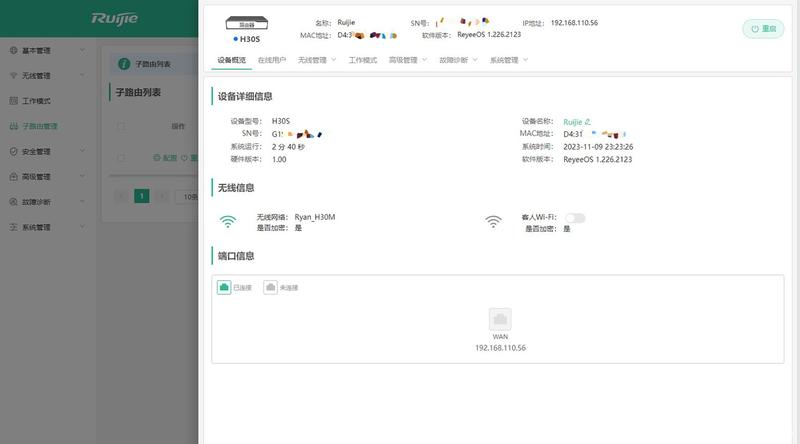This screenshot has width=800, height=444.
Task: Click the WAN IP 192.168.110.56 text
Action: [501, 348]
